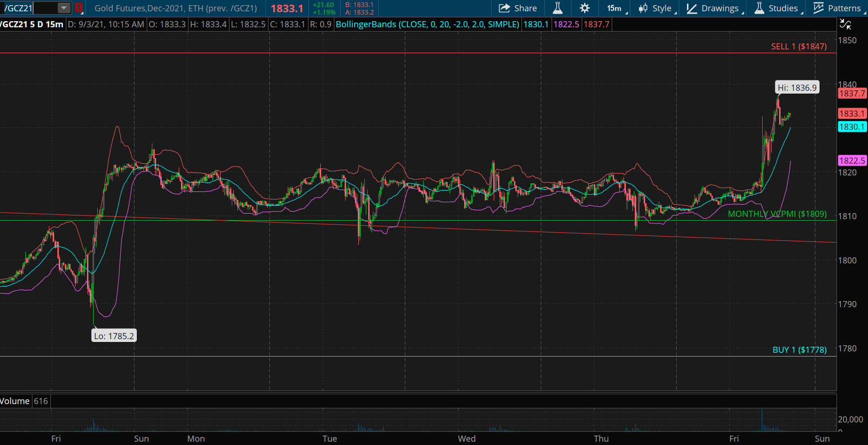Click the Thu time axis label

[601, 438]
